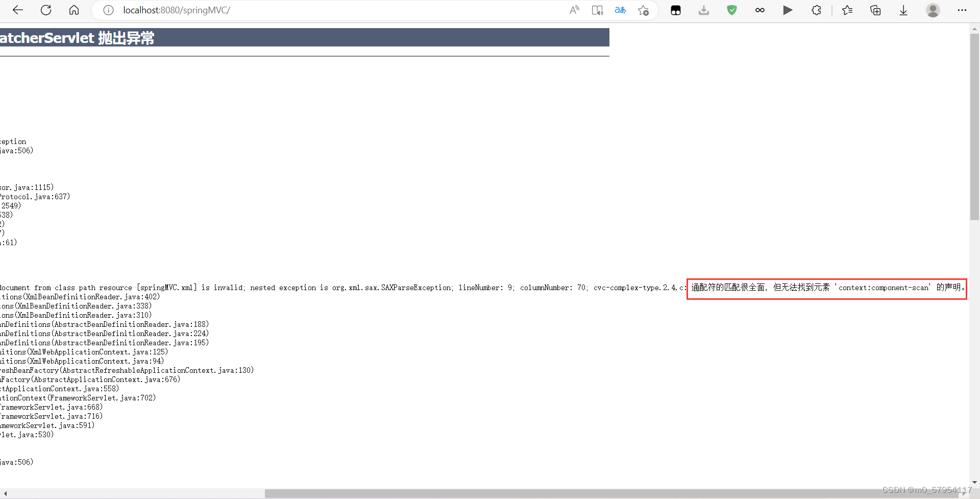The height and width of the screenshot is (499, 980).
Task: Open the black extension icon
Action: point(676,10)
